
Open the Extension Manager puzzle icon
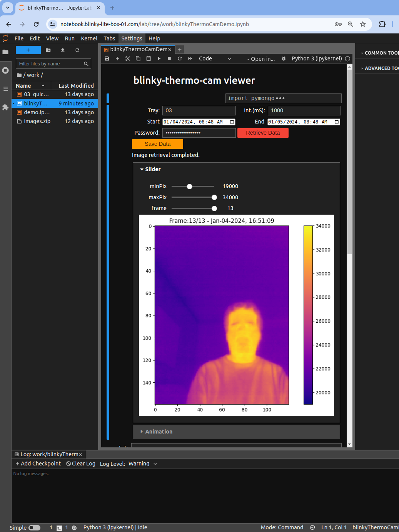(5, 107)
